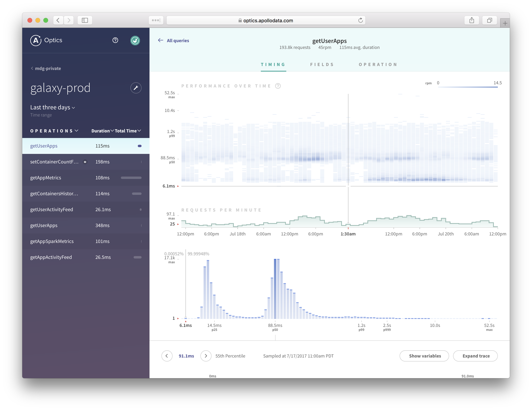The image size is (532, 410).
Task: Open the Last three days time range dropdown
Action: pos(53,107)
